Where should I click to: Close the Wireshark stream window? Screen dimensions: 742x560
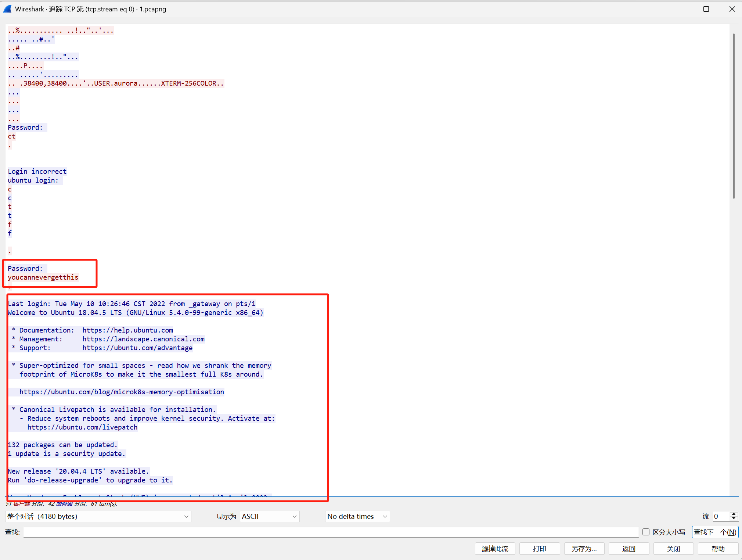click(x=732, y=9)
